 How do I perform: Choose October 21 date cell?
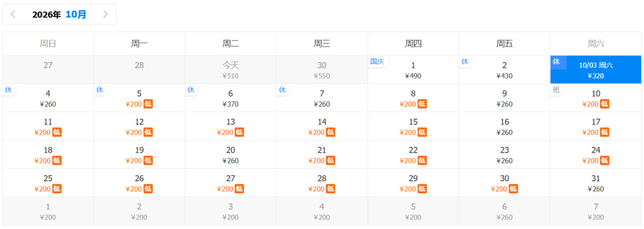coord(322,154)
